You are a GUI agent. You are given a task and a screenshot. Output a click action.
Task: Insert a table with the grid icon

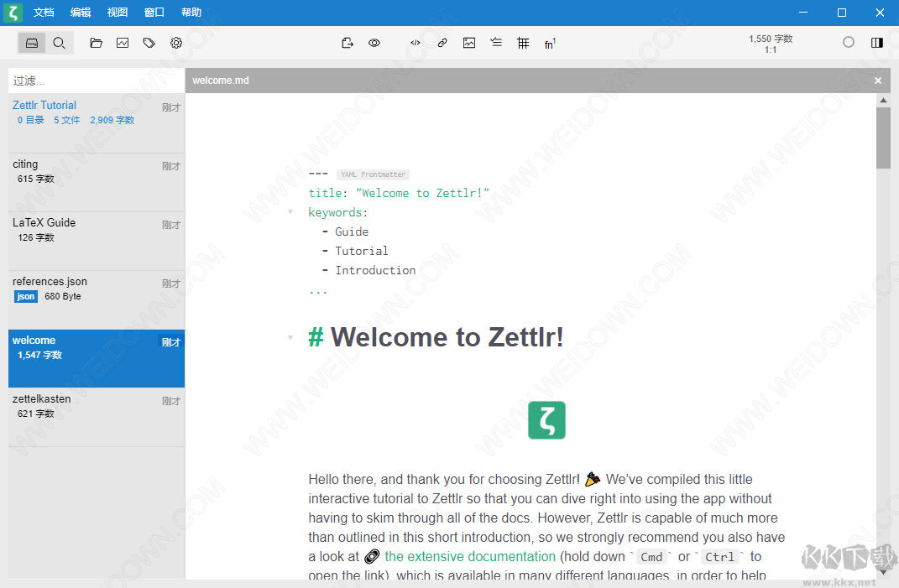point(523,43)
